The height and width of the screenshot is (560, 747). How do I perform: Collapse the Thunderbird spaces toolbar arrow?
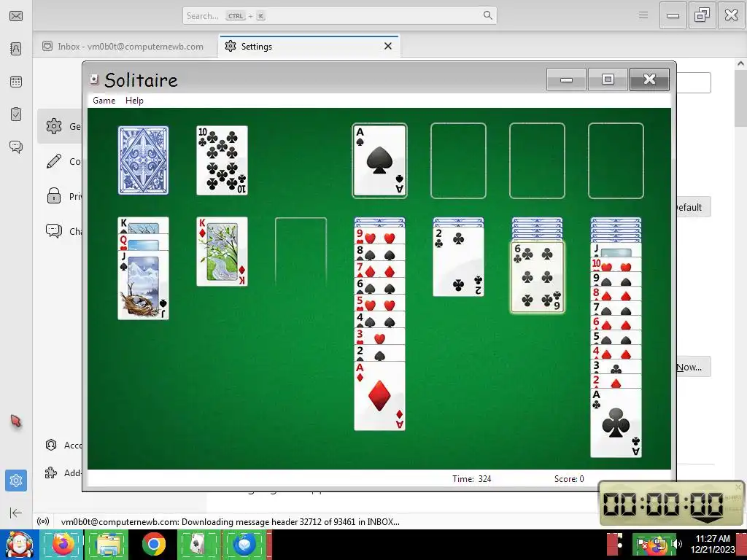(x=16, y=513)
